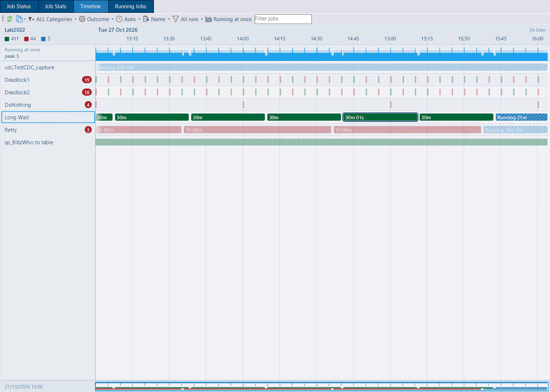Click the 3h 04m duration label
Image resolution: width=550 pixels, height=392 pixels.
tap(537, 30)
